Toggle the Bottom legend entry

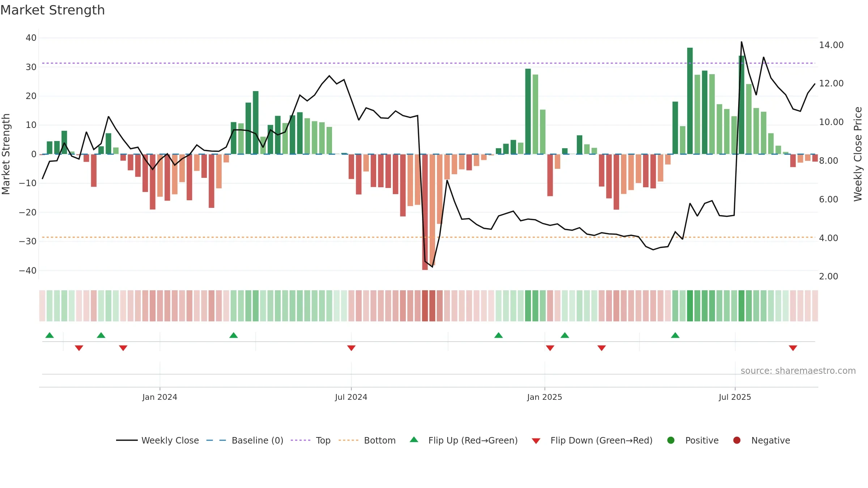tap(367, 440)
